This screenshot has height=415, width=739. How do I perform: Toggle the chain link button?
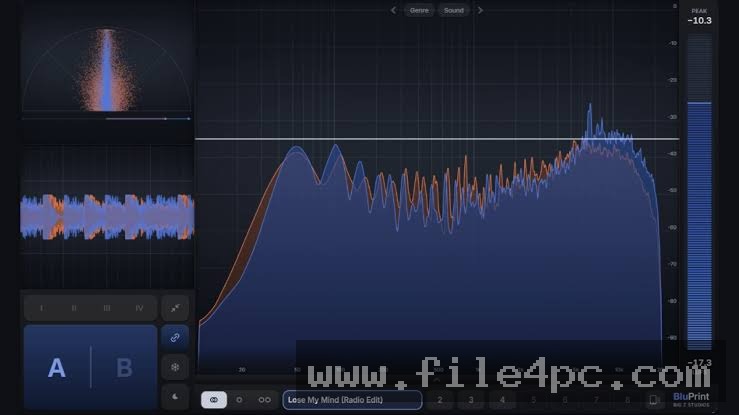point(175,338)
